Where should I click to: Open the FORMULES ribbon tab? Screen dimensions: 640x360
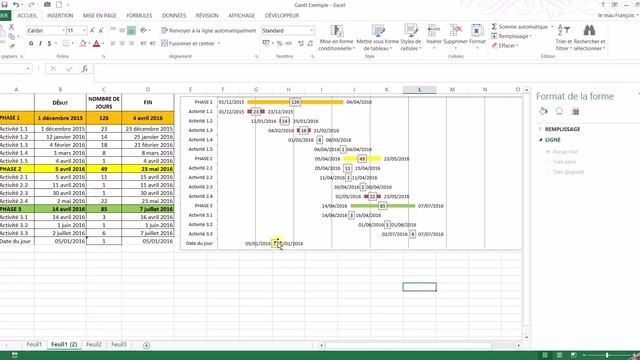139,16
